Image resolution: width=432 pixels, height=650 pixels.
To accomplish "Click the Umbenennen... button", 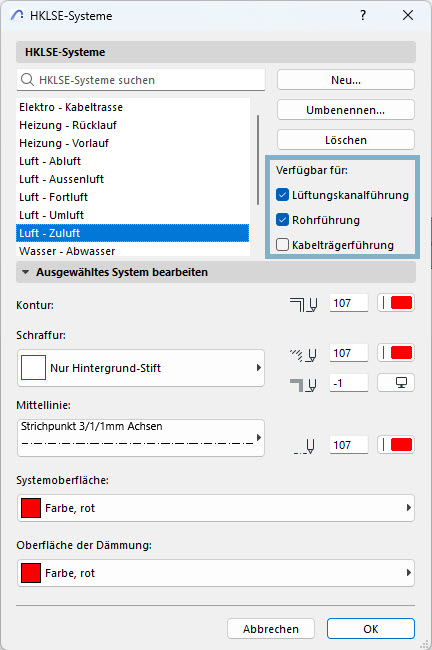I will pos(346,110).
